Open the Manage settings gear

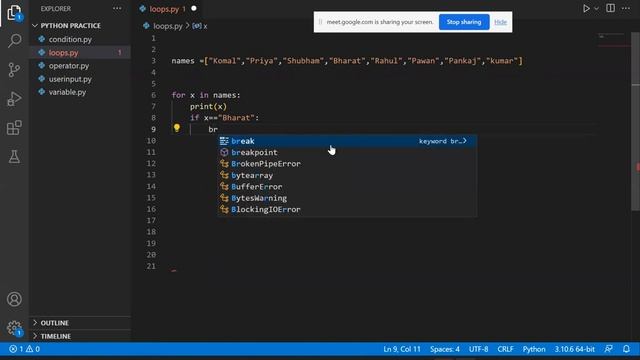(14, 328)
